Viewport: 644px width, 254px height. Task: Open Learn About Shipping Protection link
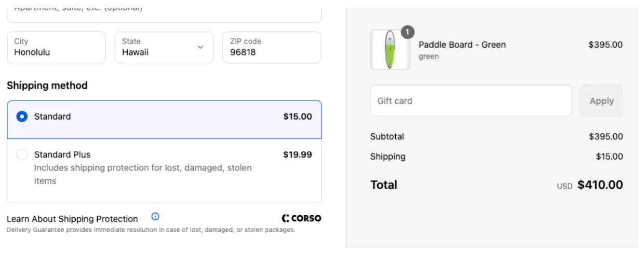point(72,219)
